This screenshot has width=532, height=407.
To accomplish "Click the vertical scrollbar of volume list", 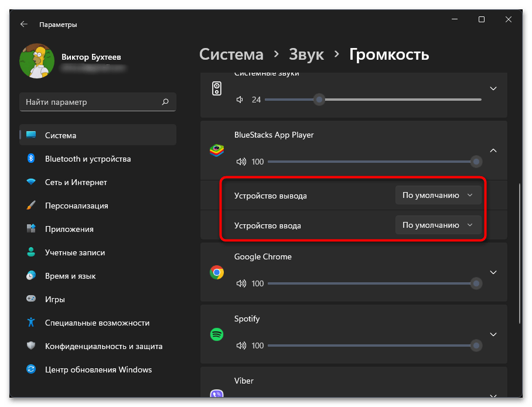I will (x=520, y=254).
